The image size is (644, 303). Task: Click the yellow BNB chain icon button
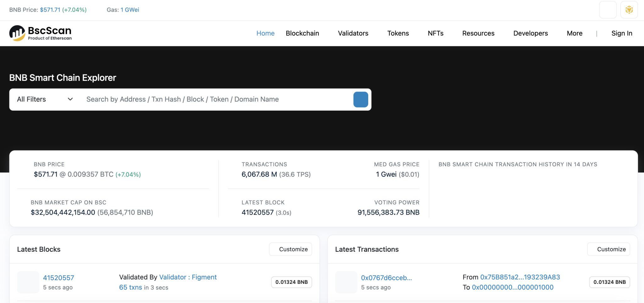pyautogui.click(x=629, y=10)
